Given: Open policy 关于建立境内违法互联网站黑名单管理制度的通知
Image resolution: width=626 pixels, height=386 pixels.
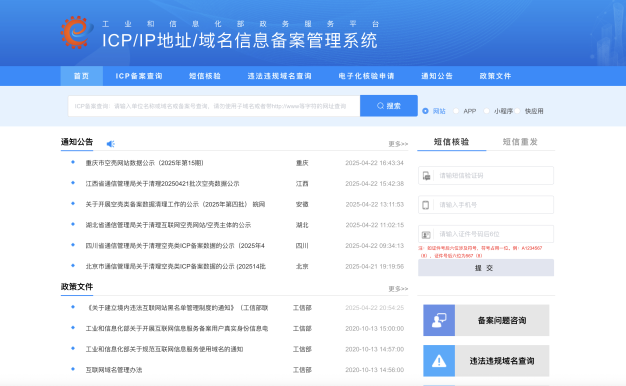Looking at the screenshot, I should [177, 308].
